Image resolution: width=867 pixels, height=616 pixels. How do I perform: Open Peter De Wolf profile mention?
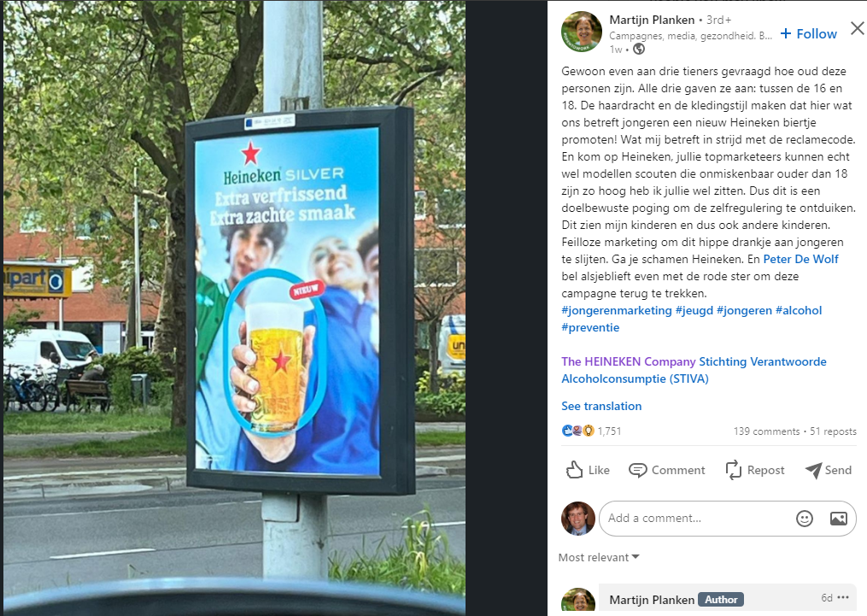(x=800, y=259)
